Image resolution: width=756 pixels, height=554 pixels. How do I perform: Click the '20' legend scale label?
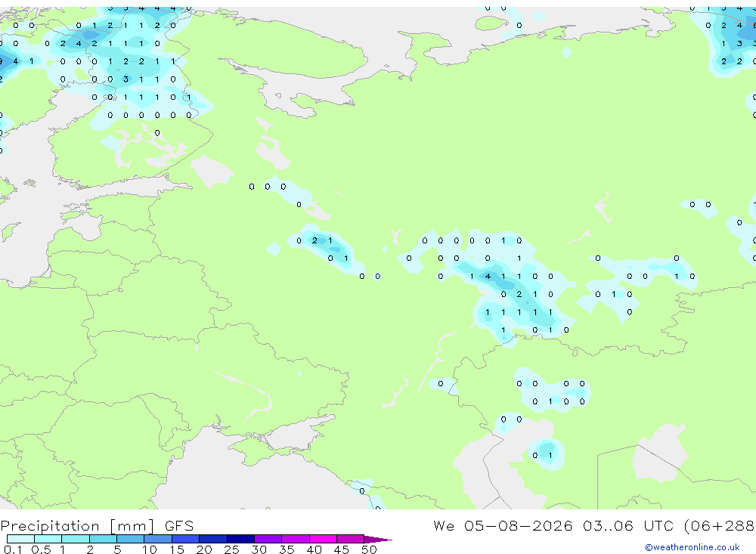coord(204,549)
